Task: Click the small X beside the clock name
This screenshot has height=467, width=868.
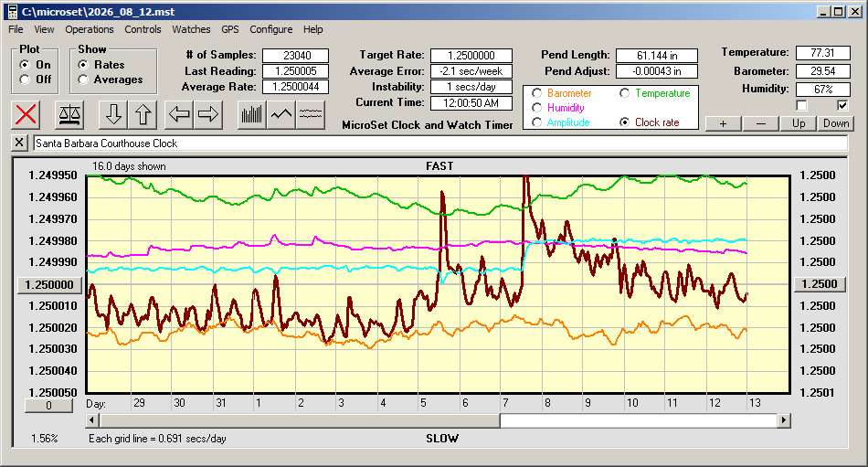Action: click(x=19, y=143)
